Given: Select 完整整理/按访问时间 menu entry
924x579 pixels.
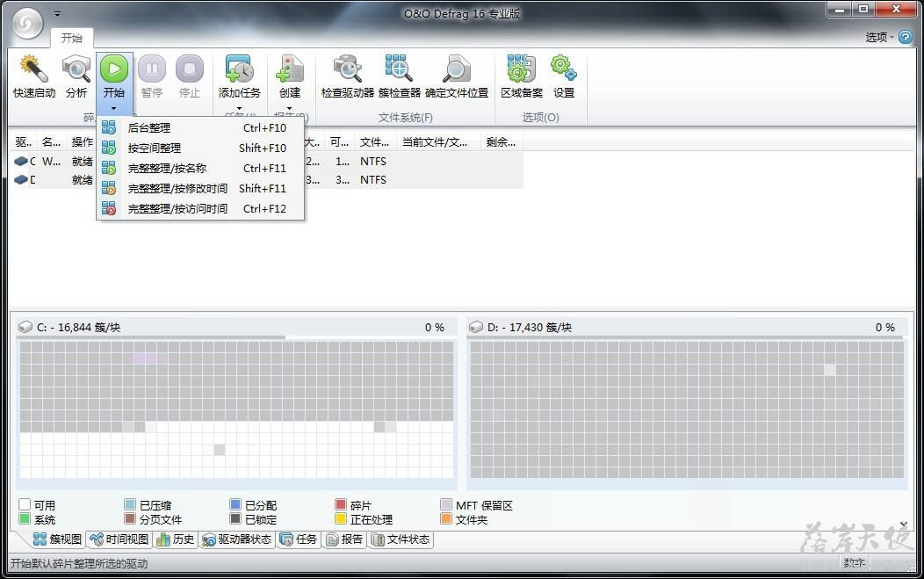Looking at the screenshot, I should [200, 208].
